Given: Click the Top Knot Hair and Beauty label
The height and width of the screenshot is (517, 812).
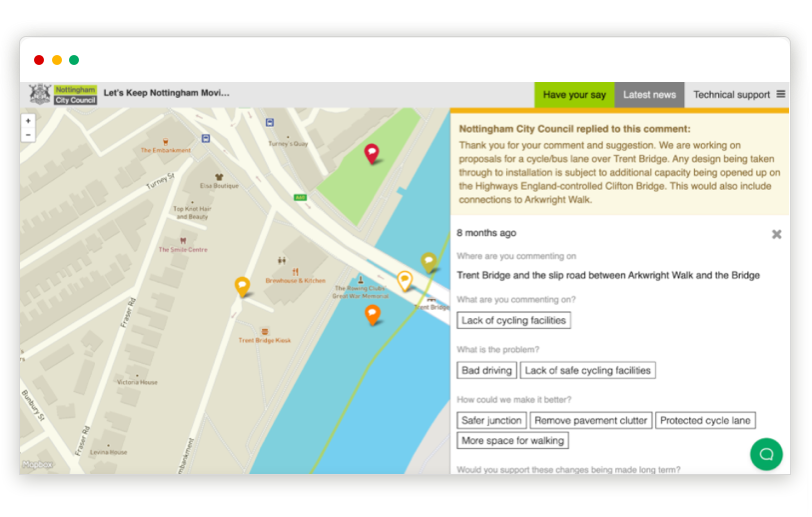Looking at the screenshot, I should pyautogui.click(x=192, y=212).
